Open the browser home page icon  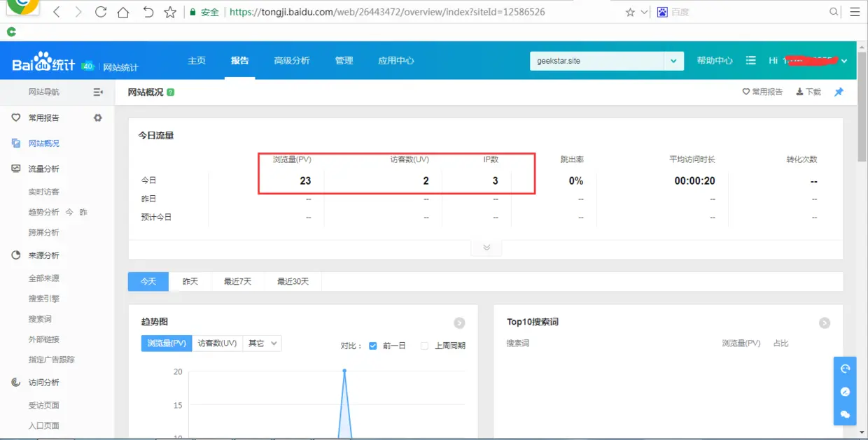(x=123, y=12)
